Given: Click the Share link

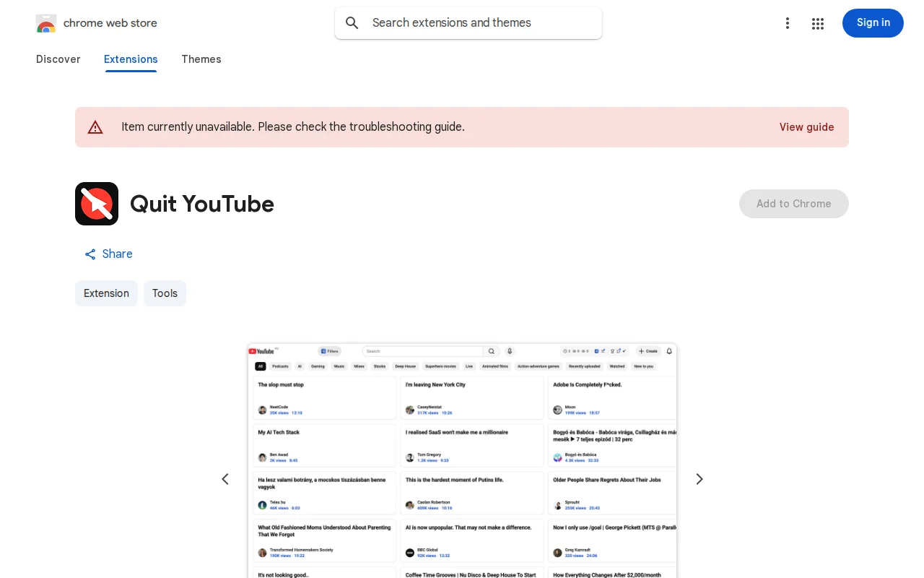Looking at the screenshot, I should [x=108, y=254].
